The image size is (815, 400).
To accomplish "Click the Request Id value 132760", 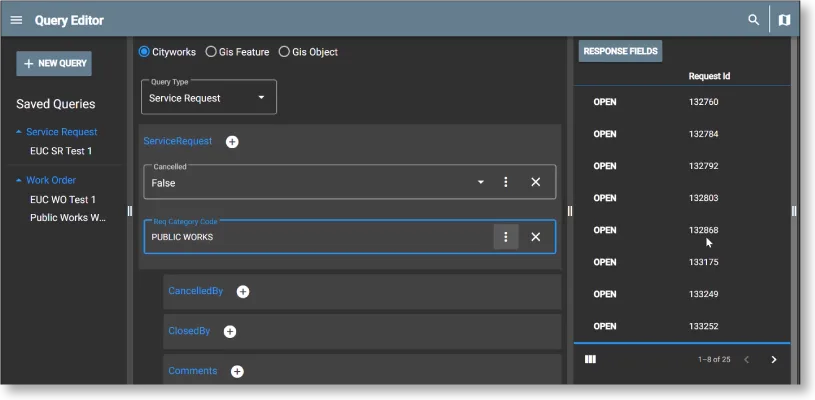I will [x=703, y=102].
